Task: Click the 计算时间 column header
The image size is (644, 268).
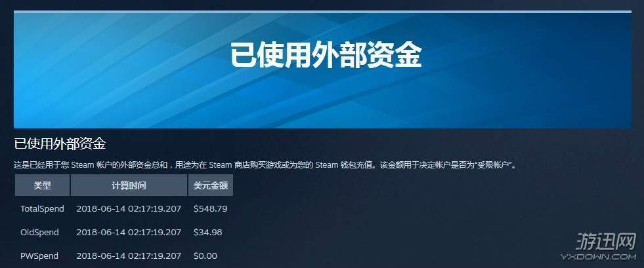Action: 129,185
